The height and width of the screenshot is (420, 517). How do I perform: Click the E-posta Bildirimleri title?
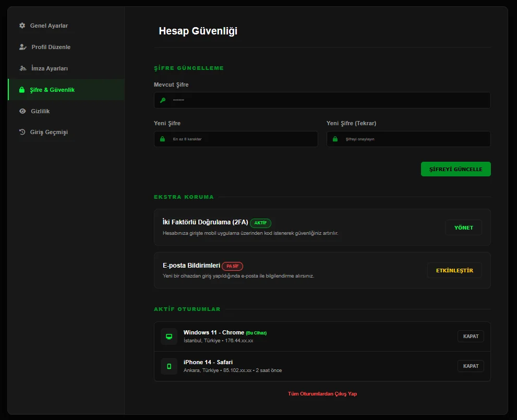191,266
